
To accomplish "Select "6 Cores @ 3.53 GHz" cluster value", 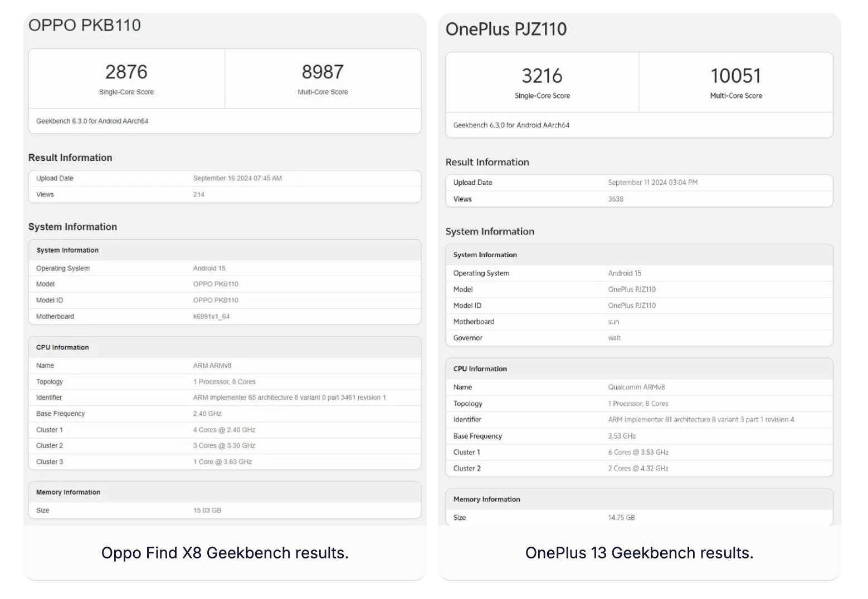I will click(x=638, y=452).
